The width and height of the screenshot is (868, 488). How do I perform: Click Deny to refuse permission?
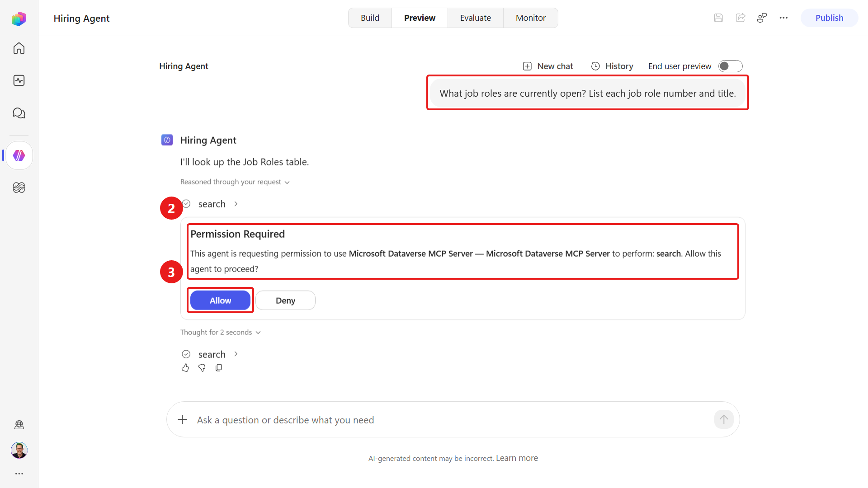[x=285, y=300]
